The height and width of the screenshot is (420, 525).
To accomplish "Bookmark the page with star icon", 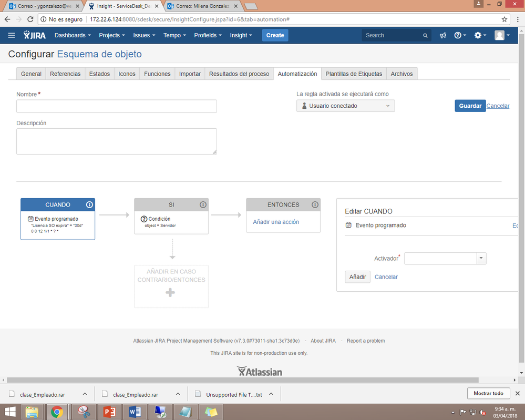I will coord(504,19).
